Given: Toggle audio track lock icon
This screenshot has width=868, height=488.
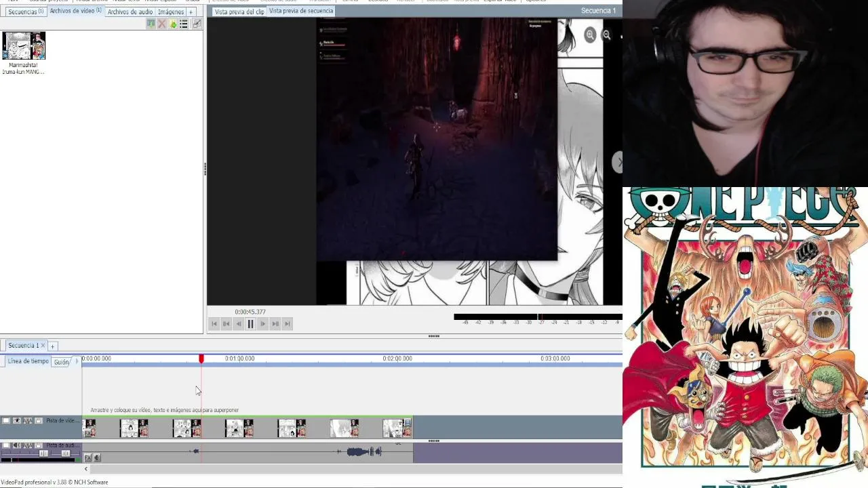Looking at the screenshot, I should (39, 445).
